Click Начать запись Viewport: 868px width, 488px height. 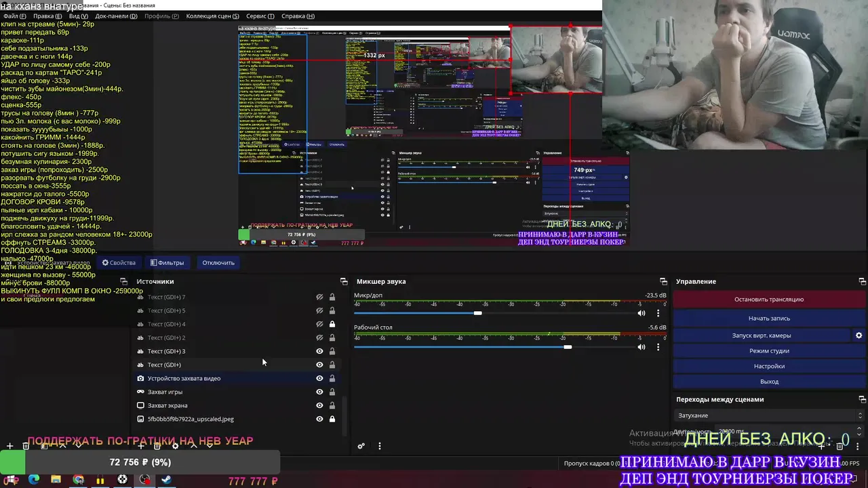point(769,318)
